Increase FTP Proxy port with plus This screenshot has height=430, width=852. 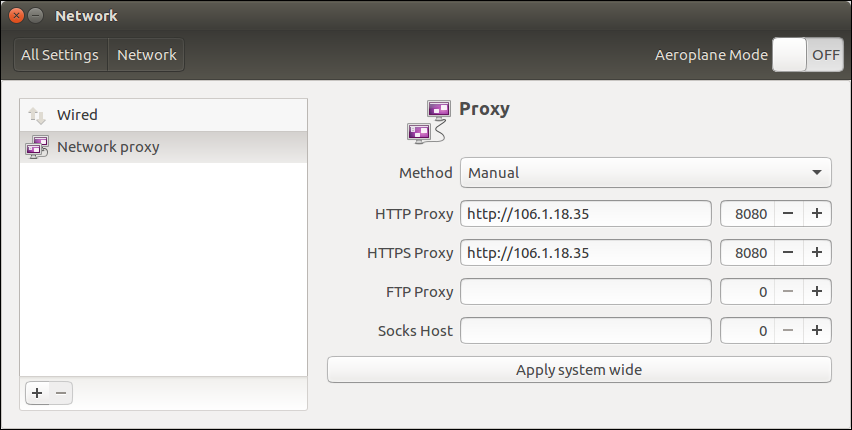click(x=817, y=292)
